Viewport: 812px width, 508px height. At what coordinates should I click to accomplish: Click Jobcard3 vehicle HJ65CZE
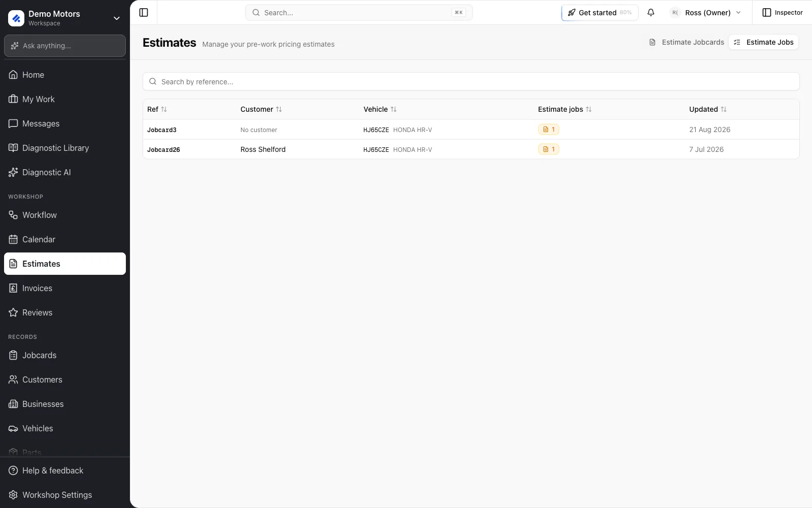[376, 130]
